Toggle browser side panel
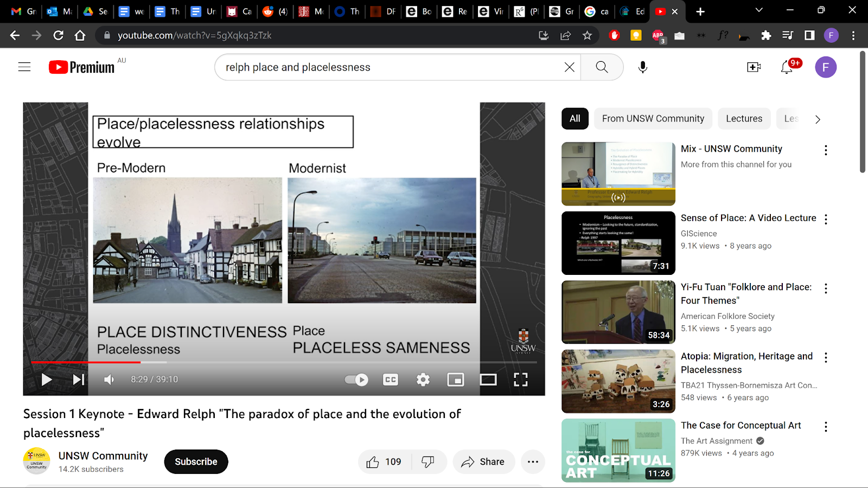 click(x=809, y=35)
